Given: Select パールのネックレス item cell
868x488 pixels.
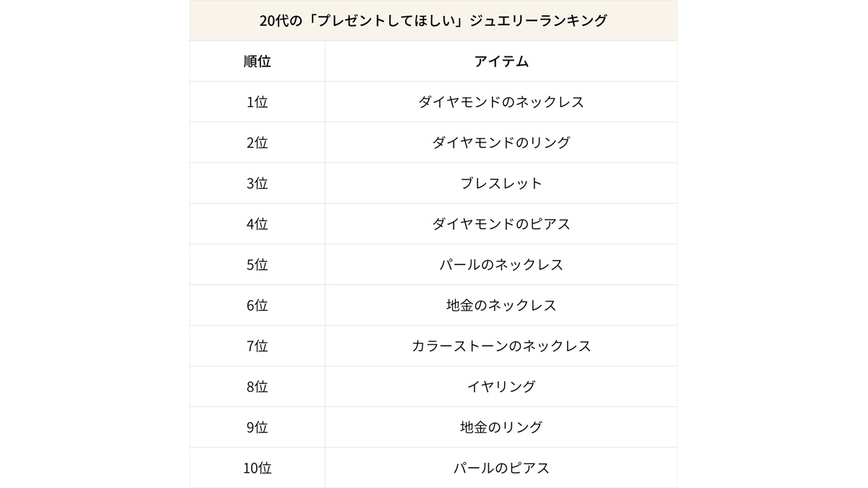Looking at the screenshot, I should 501,265.
